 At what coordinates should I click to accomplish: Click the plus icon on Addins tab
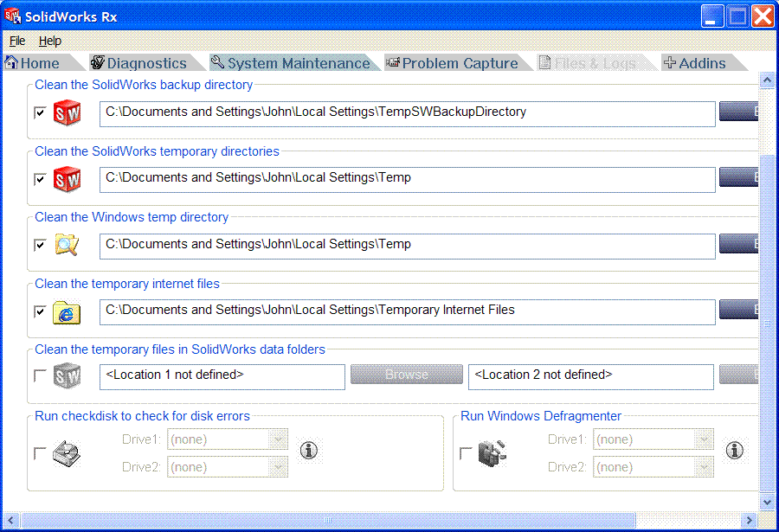(670, 62)
